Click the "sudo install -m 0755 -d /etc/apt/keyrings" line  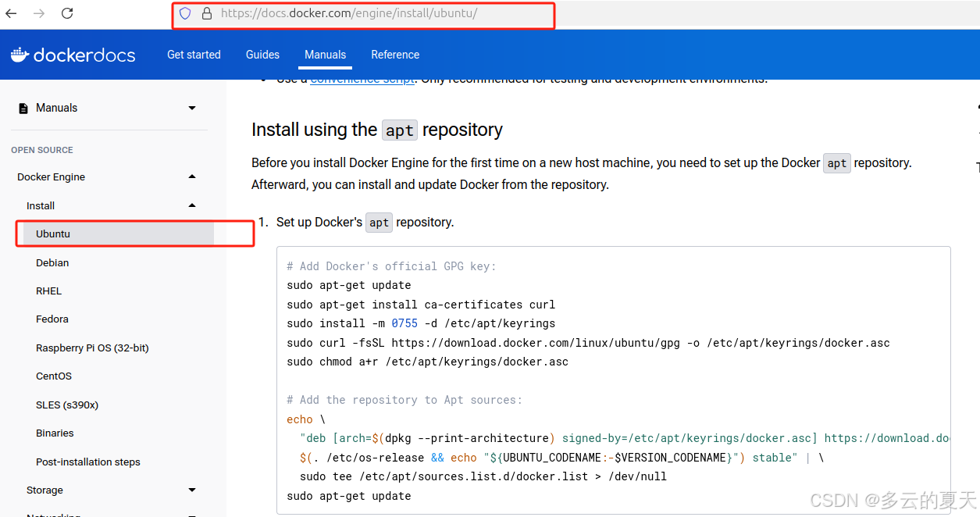click(x=421, y=323)
